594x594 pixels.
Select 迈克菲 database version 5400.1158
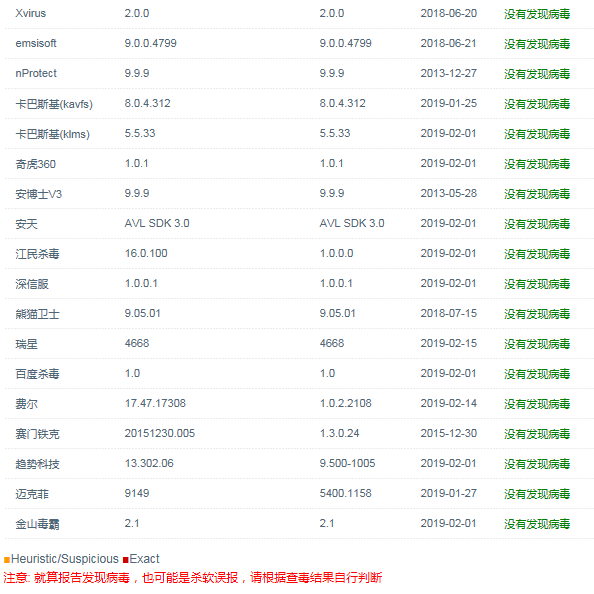coord(345,493)
